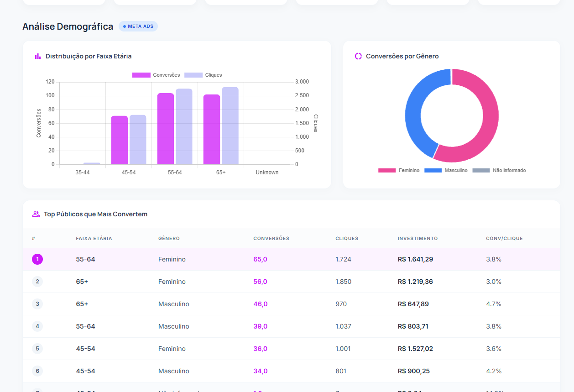The image size is (574, 392).
Task: Click the 3.6% conv/clique value
Action: tap(494, 349)
